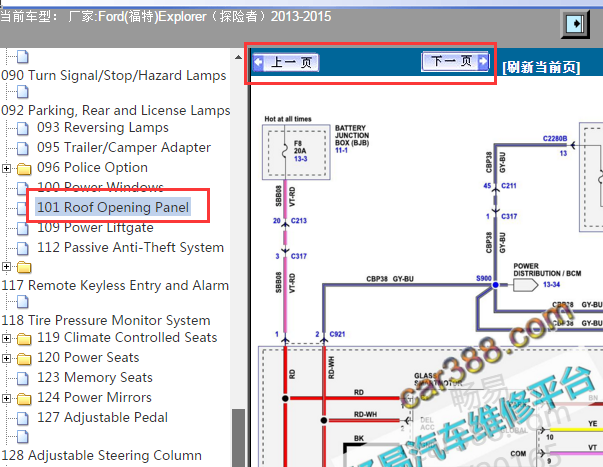Viewport: 603px width, 467px height.
Task: Select 092 Parking, Rear and License Lamps
Action: (115, 110)
